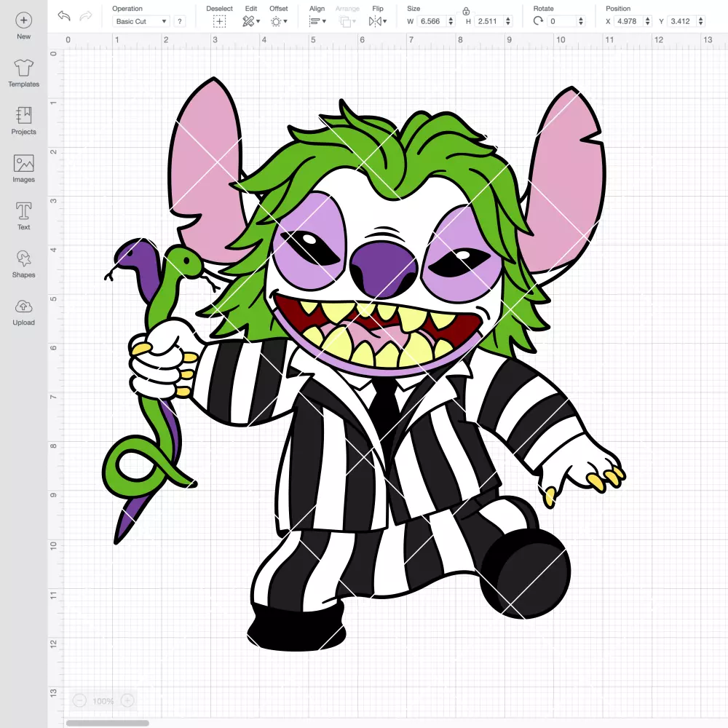728x728 pixels.
Task: Click the Upload cloud icon
Action: (24, 306)
